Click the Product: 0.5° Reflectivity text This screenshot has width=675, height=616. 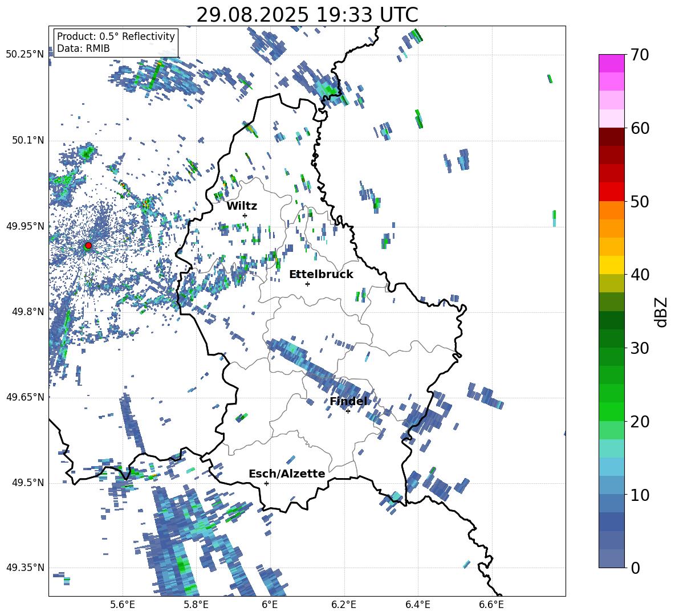[116, 36]
